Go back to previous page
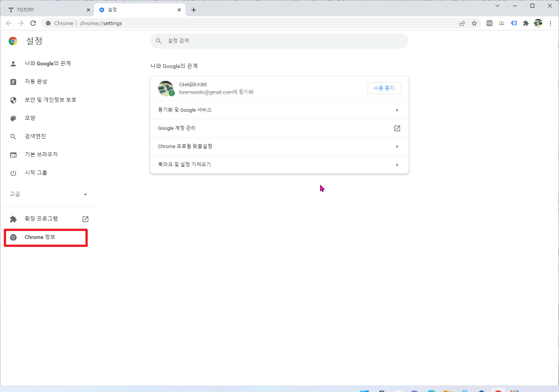Viewport: 559px width, 392px height. (x=9, y=23)
